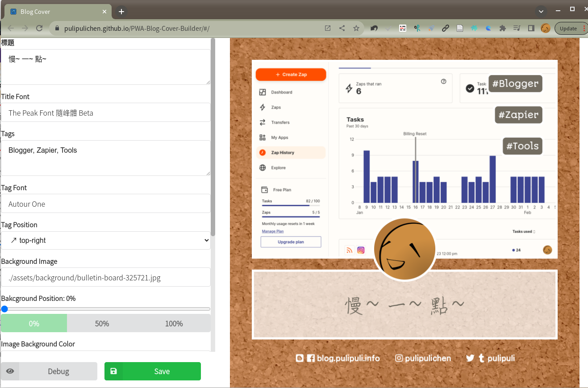The height and width of the screenshot is (388, 588).
Task: Click the #Zapier tag on the cover preview
Action: 518,115
